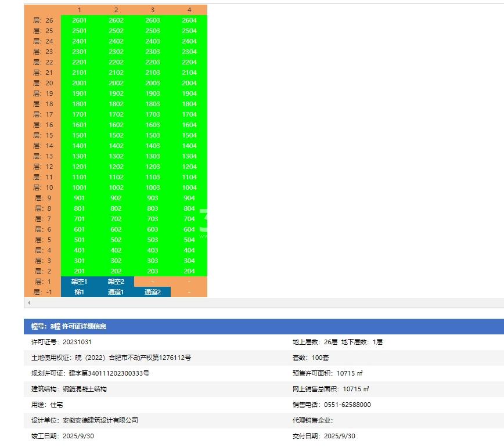The image size is (504, 447).
Task: Choose unit 602
Action: point(116,229)
